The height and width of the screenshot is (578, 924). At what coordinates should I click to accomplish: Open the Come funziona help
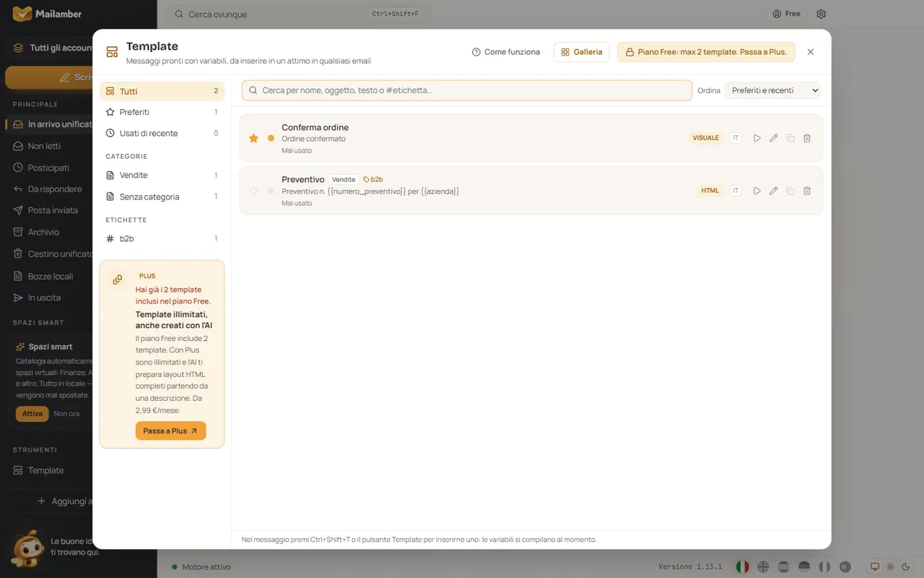tap(506, 52)
